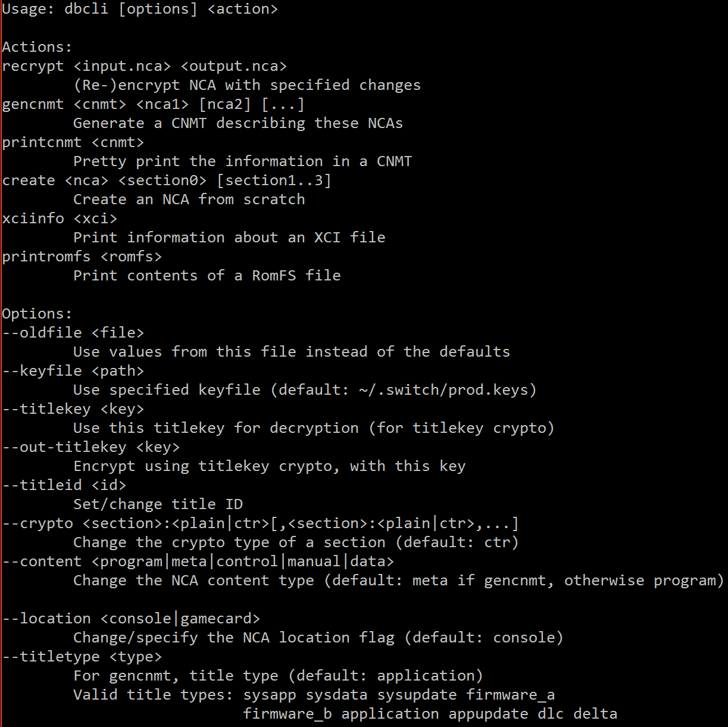The image size is (728, 727).
Task: Click the '--out-titlekey' option text
Action: click(64, 447)
